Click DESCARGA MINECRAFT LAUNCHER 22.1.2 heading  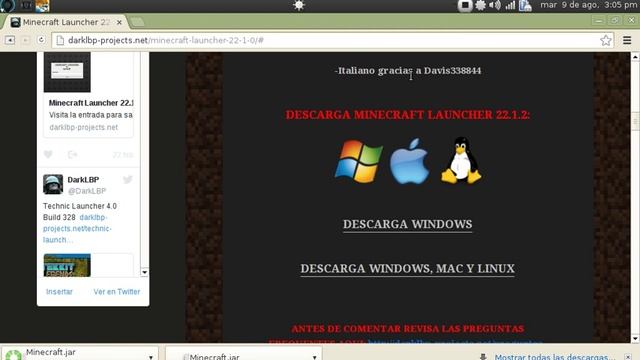[x=408, y=115]
